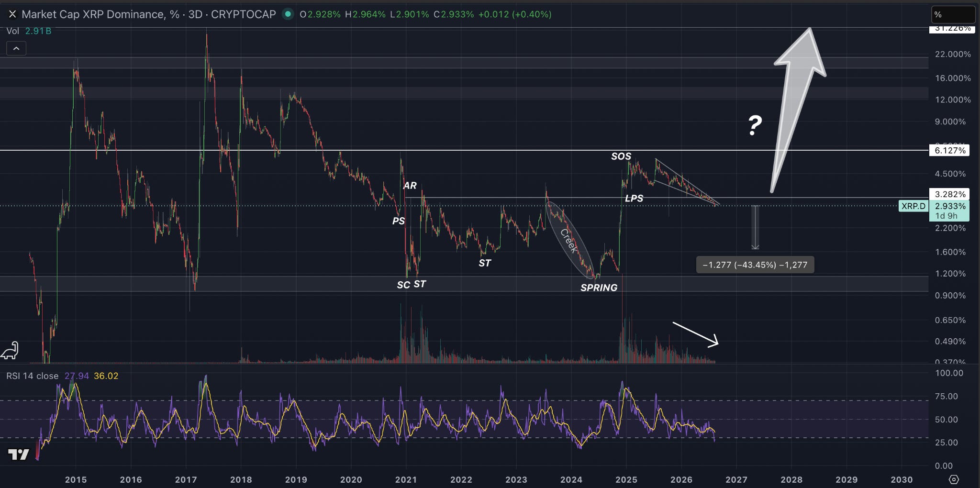Click the open value O2.928%
Screen dimensions: 980x488
click(x=320, y=14)
